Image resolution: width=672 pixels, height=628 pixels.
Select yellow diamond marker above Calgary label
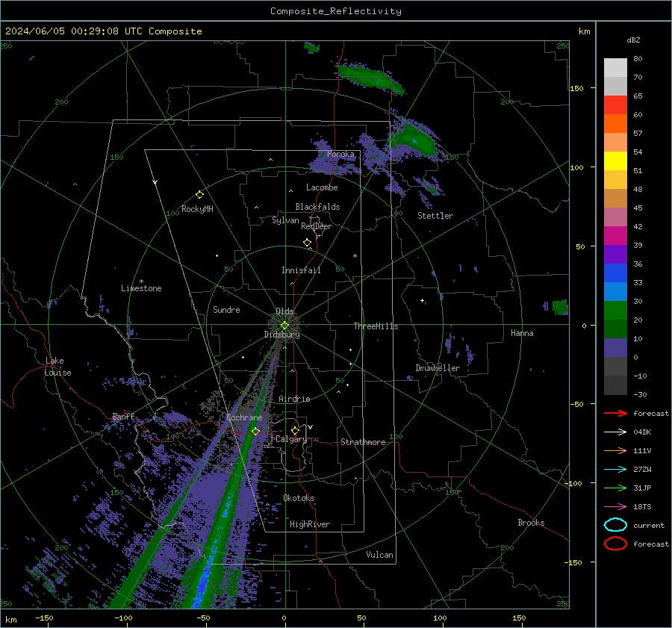point(295,430)
